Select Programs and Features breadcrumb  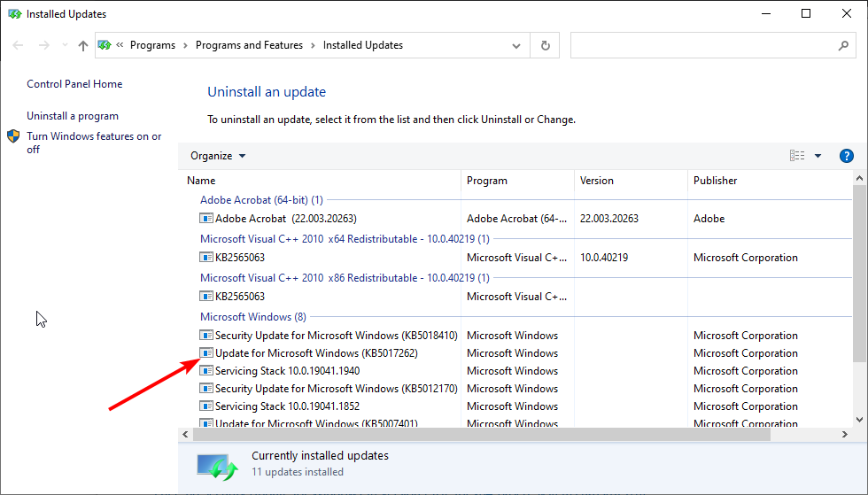tap(249, 45)
